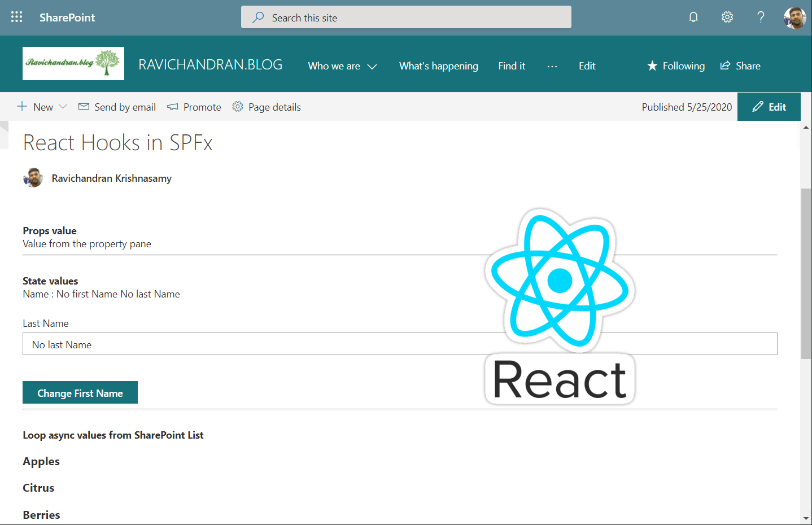Click the page vertical scrollbar thumb
The width and height of the screenshot is (812, 525).
coord(806,274)
